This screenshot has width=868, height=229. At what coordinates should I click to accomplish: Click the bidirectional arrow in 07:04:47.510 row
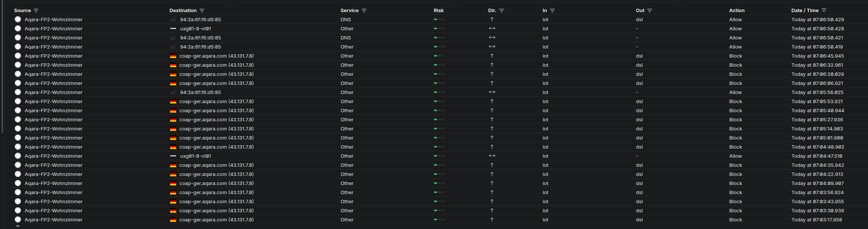pos(492,156)
